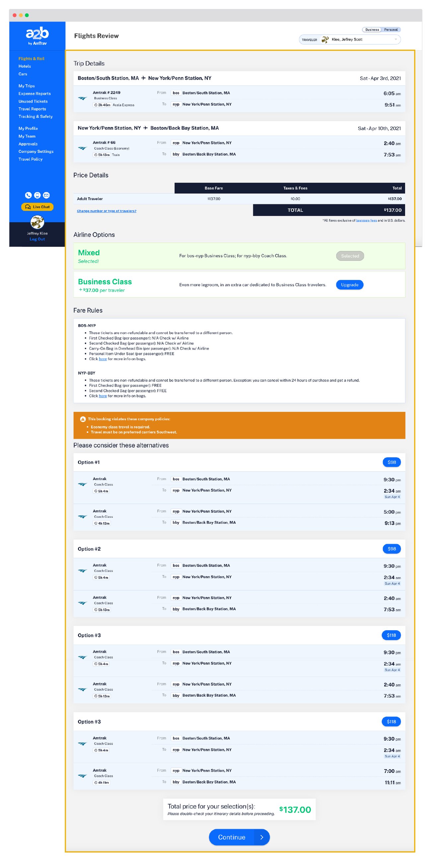432x868 pixels.
Task: Click the 'Adult Traveler' row label
Action: coord(90,199)
